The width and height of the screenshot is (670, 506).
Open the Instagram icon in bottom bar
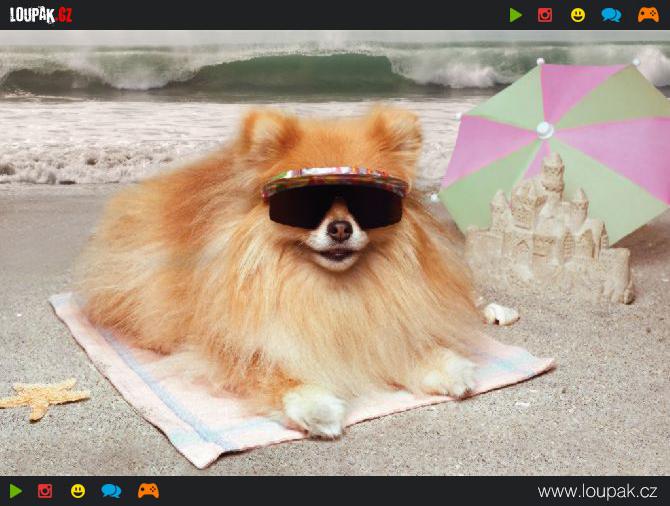tap(45, 491)
